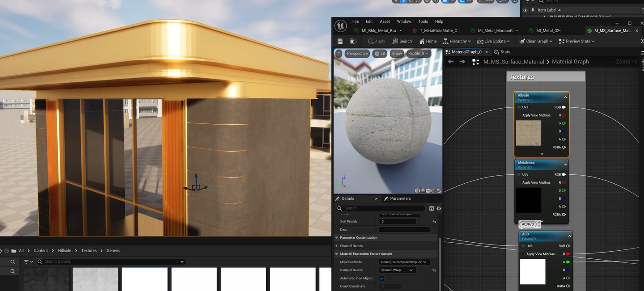The width and height of the screenshot is (644, 291).
Task: Switch Details panel to table view icon
Action: (x=432, y=208)
